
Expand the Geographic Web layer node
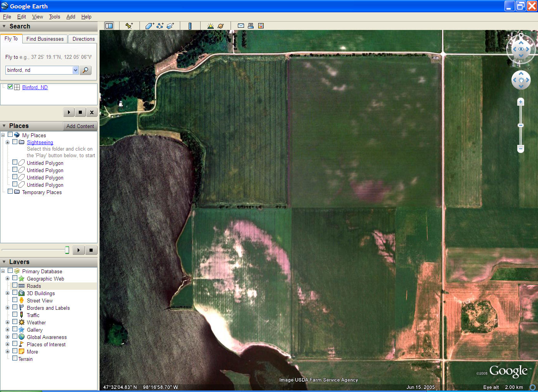[7, 279]
